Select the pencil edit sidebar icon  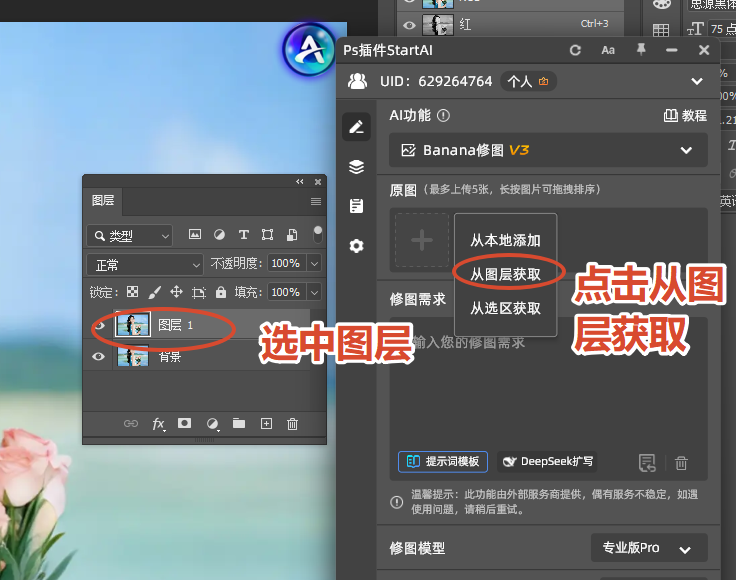click(356, 127)
